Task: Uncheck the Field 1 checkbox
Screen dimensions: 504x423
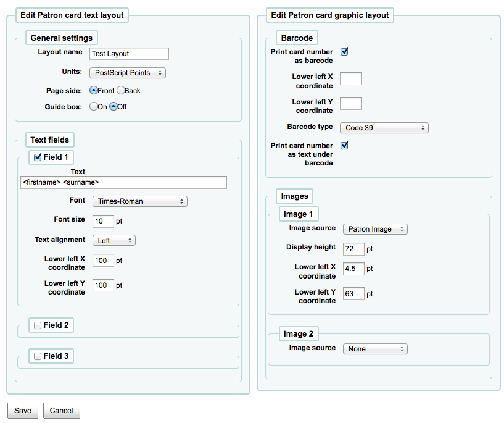Action: tap(38, 157)
